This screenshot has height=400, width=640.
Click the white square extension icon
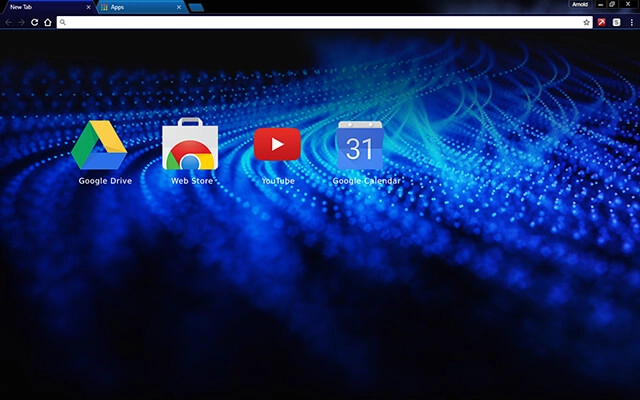(x=616, y=22)
